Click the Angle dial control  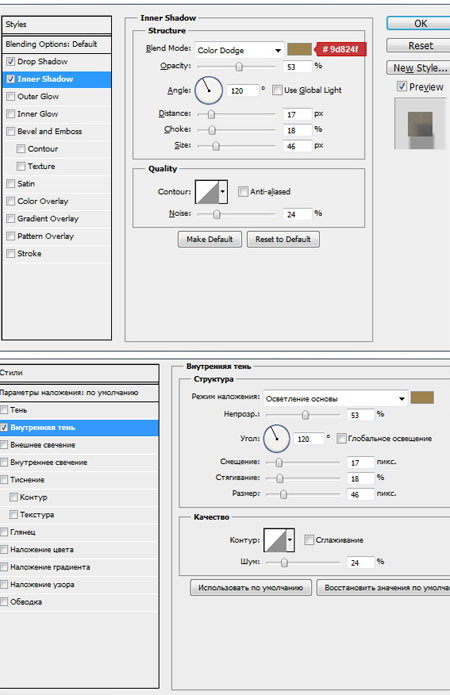click(x=208, y=90)
